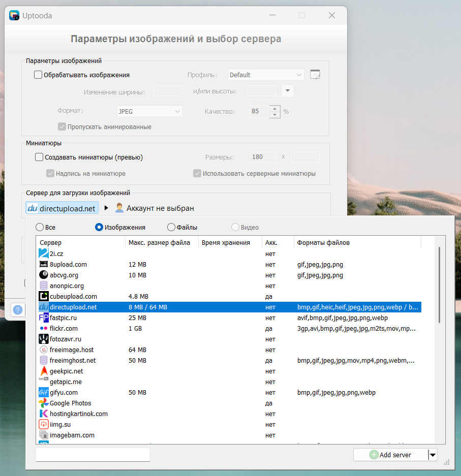Click the directupload.net server selector button
The image size is (461, 476).
click(62, 208)
